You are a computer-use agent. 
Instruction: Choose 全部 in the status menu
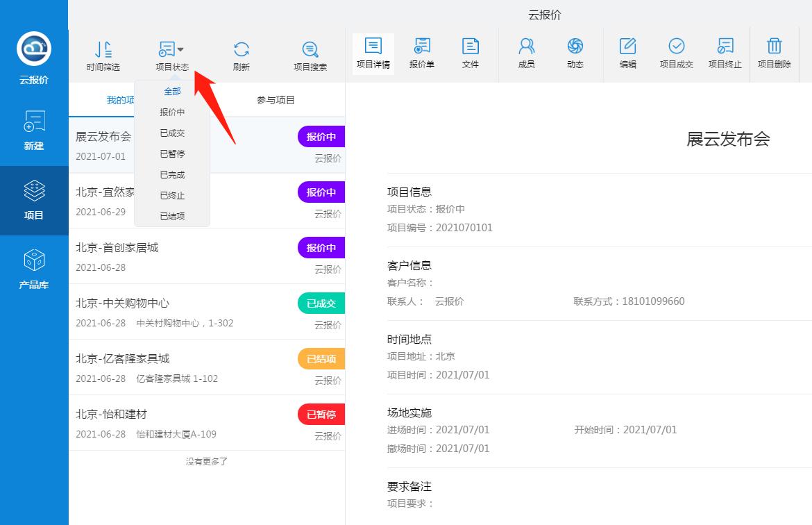[x=171, y=91]
